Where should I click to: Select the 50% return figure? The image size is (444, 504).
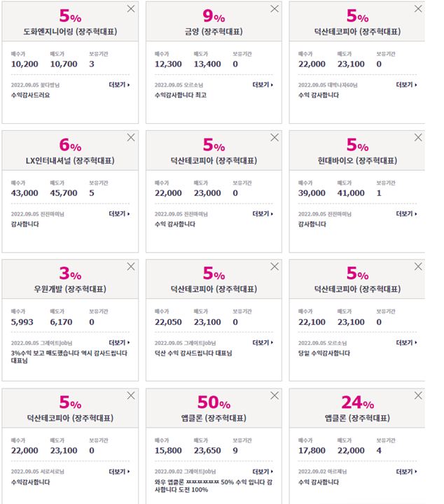click(214, 402)
